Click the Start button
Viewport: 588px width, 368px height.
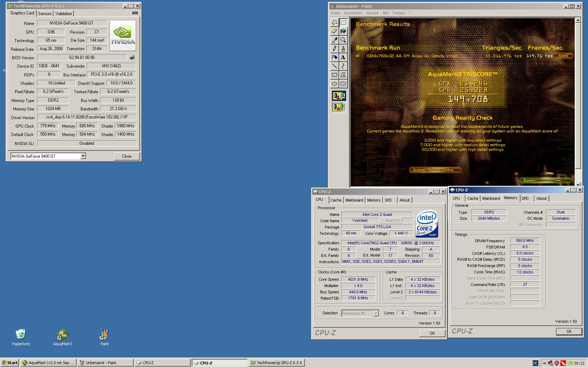10,363
